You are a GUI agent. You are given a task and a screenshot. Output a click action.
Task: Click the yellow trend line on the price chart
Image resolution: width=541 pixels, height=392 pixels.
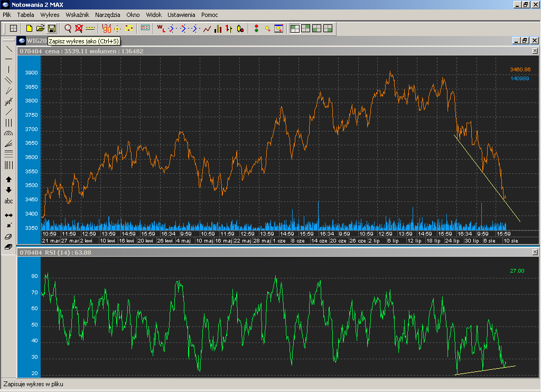coord(486,177)
